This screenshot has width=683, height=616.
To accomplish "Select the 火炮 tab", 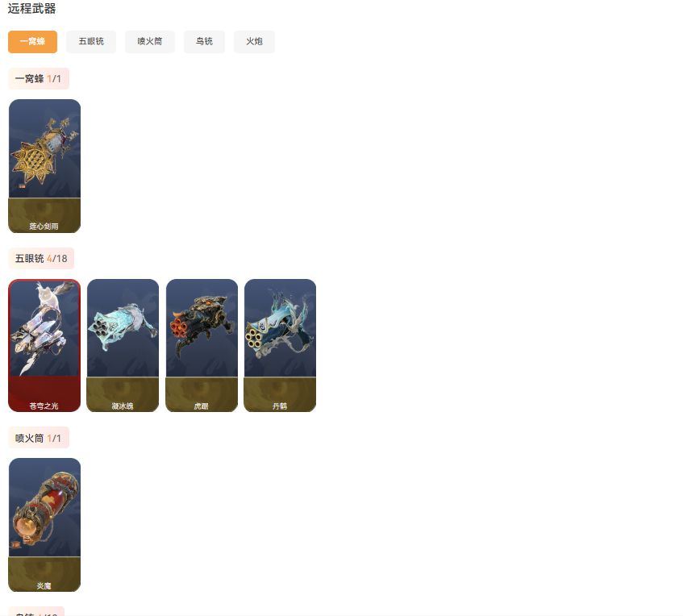I will coord(254,41).
